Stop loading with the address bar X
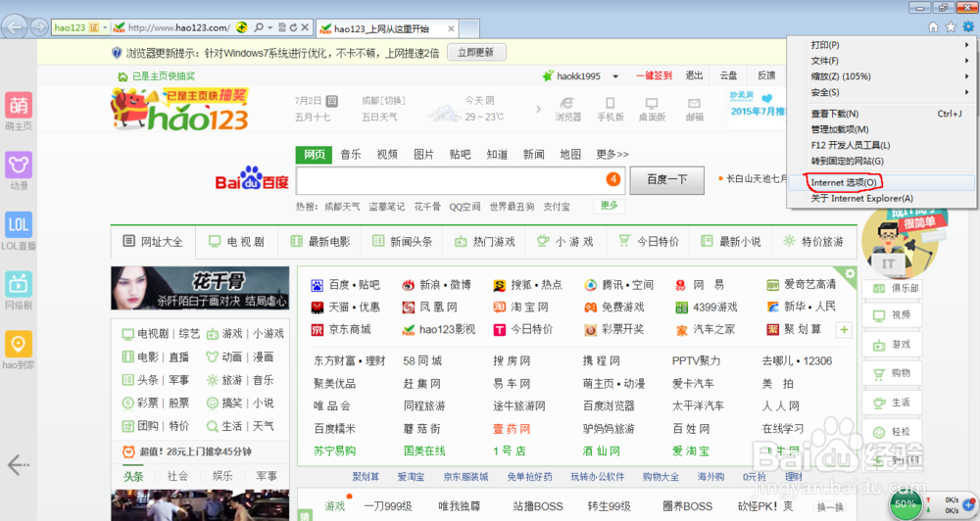The height and width of the screenshot is (521, 980). [305, 27]
